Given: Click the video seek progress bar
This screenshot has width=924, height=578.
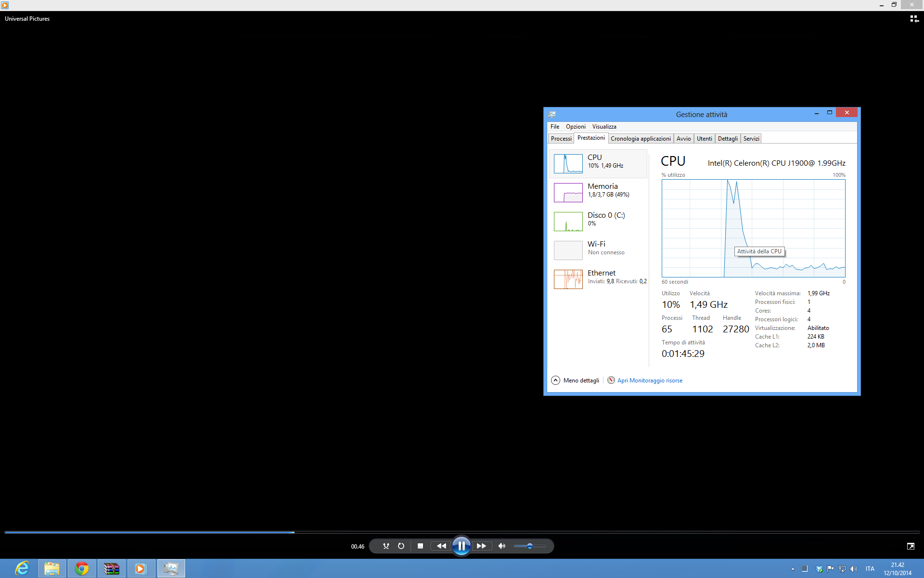Looking at the screenshot, I should 462,532.
